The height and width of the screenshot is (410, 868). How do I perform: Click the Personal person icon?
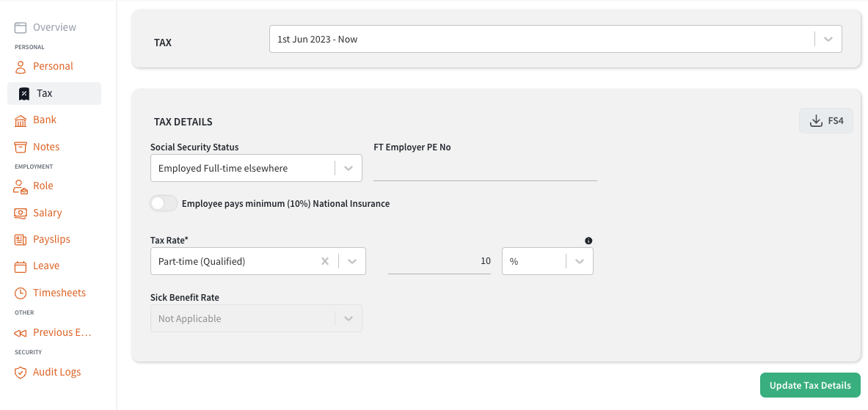click(21, 67)
